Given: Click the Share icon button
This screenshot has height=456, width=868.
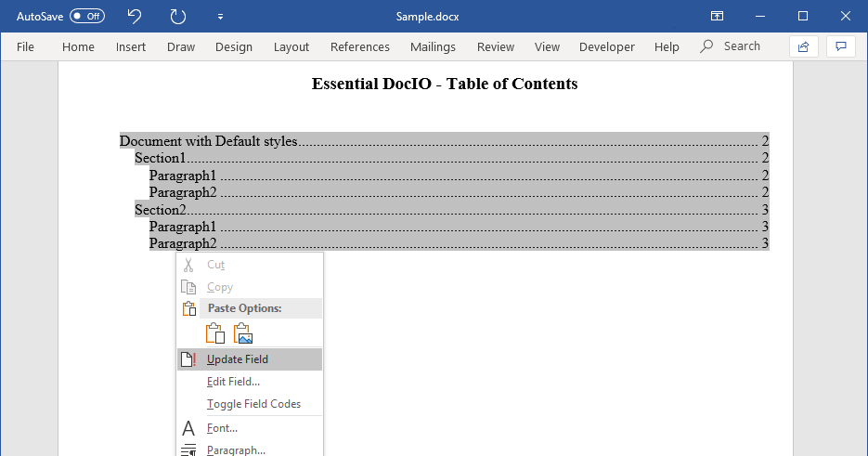Looking at the screenshot, I should (803, 46).
